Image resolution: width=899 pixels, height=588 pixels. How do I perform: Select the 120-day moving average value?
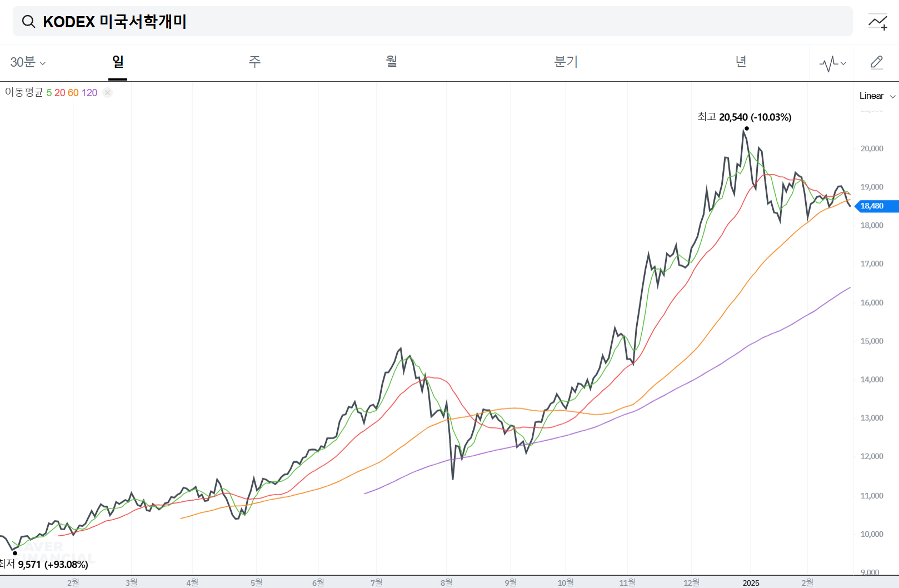pos(89,93)
